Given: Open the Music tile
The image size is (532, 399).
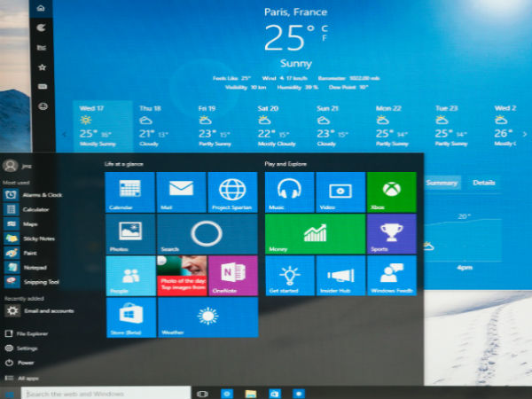Looking at the screenshot, I should [289, 192].
